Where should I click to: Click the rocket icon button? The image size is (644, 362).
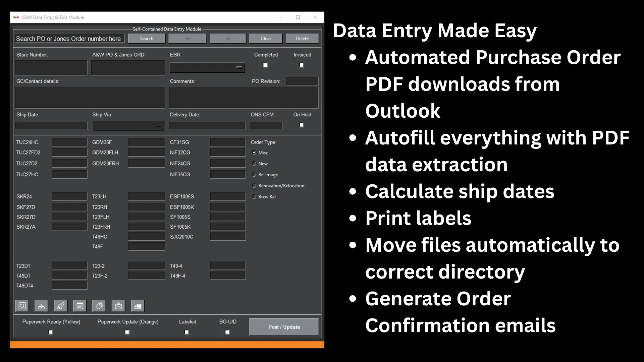pyautogui.click(x=61, y=306)
